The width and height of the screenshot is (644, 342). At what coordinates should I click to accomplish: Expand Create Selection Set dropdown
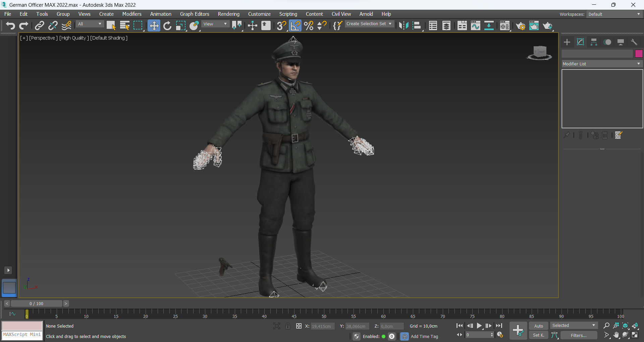point(369,24)
